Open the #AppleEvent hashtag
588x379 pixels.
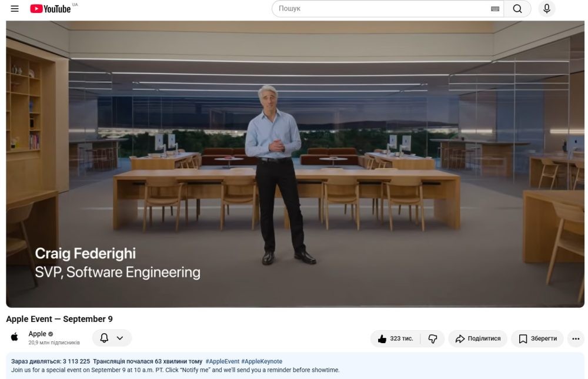(x=222, y=361)
